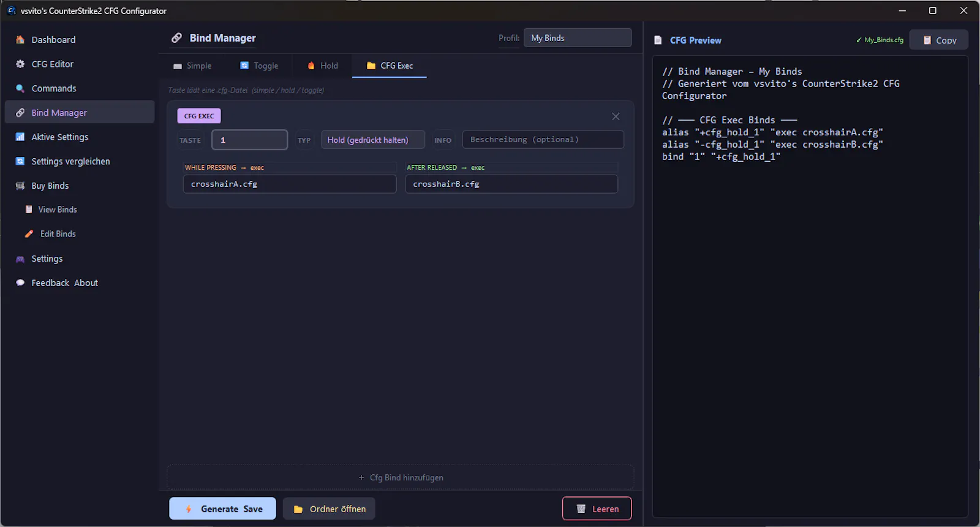Go to Commands in the sidebar
The image size is (980, 527).
point(80,88)
